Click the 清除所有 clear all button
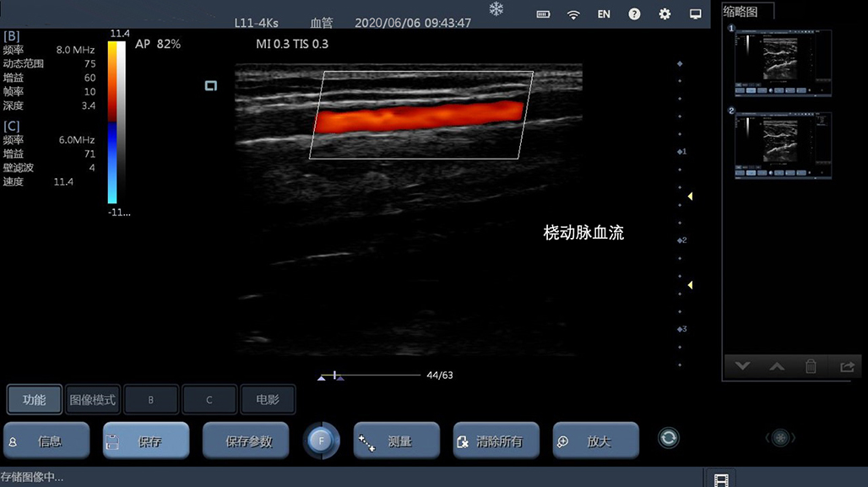 [x=496, y=441]
